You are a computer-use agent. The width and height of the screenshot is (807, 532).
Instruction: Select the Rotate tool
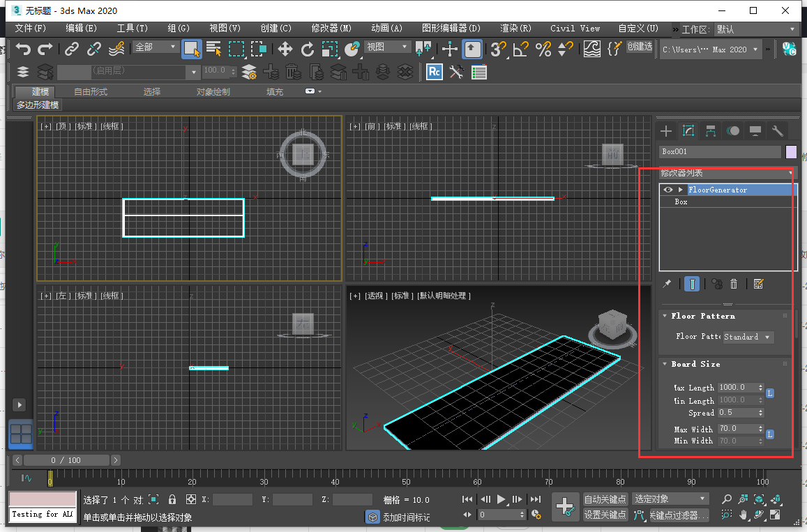coord(308,50)
